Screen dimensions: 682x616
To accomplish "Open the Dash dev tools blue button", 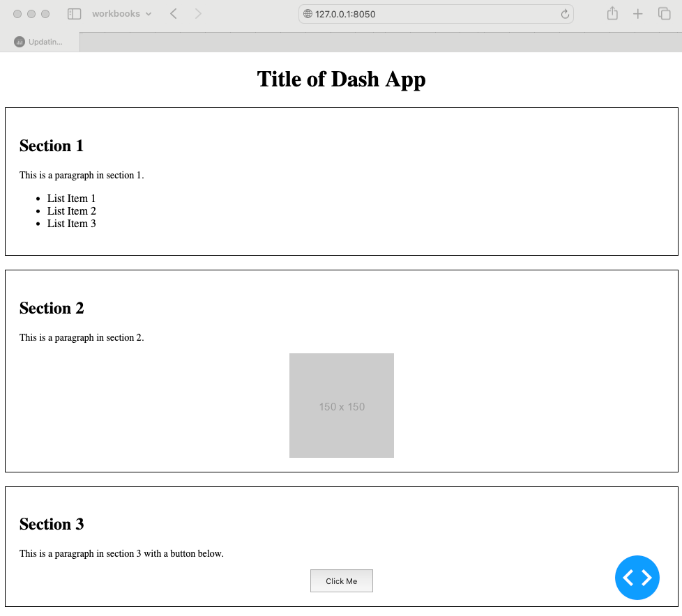I will point(637,577).
